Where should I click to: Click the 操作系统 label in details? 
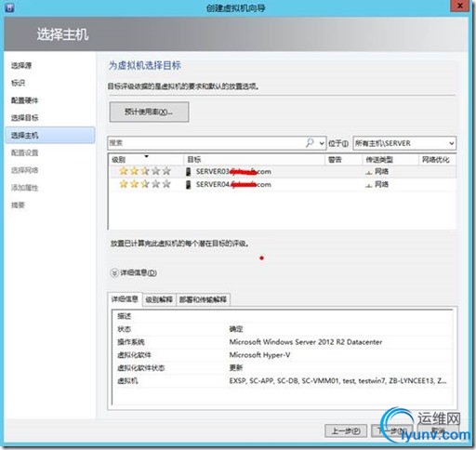pyautogui.click(x=131, y=342)
